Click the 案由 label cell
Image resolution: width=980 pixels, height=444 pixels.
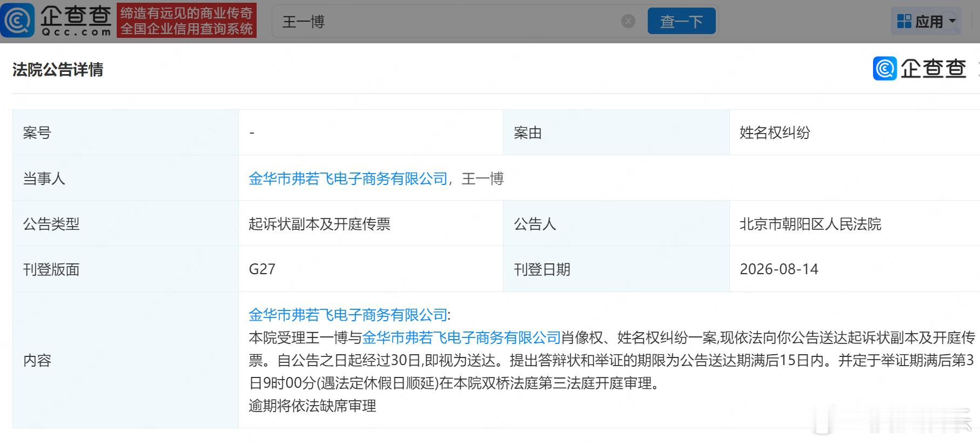click(616, 132)
